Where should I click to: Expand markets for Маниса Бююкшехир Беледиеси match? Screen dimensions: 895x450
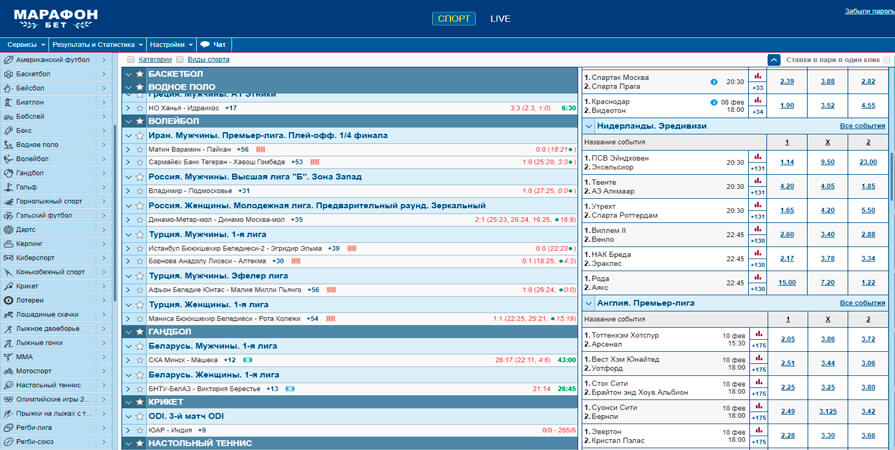tap(128, 319)
